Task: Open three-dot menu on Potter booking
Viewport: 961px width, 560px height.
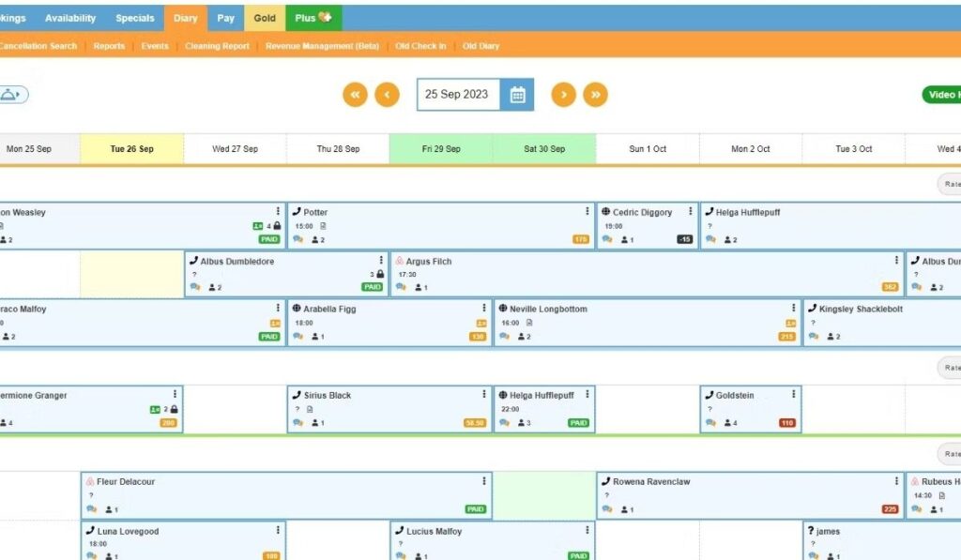Action: pyautogui.click(x=587, y=212)
